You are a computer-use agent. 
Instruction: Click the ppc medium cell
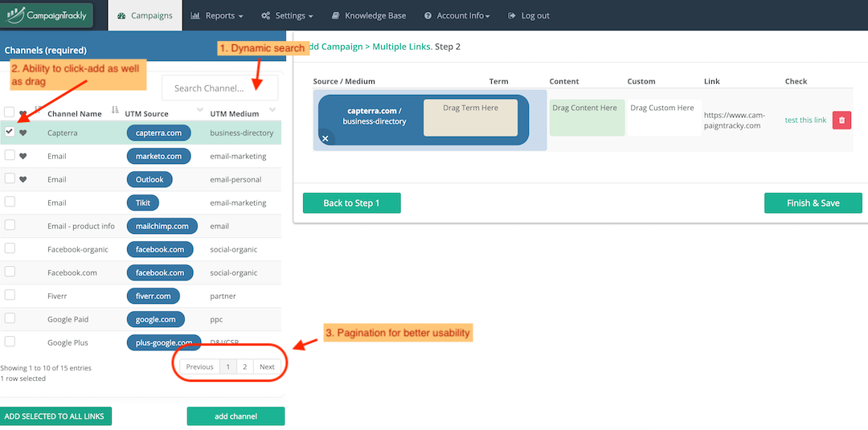point(216,319)
